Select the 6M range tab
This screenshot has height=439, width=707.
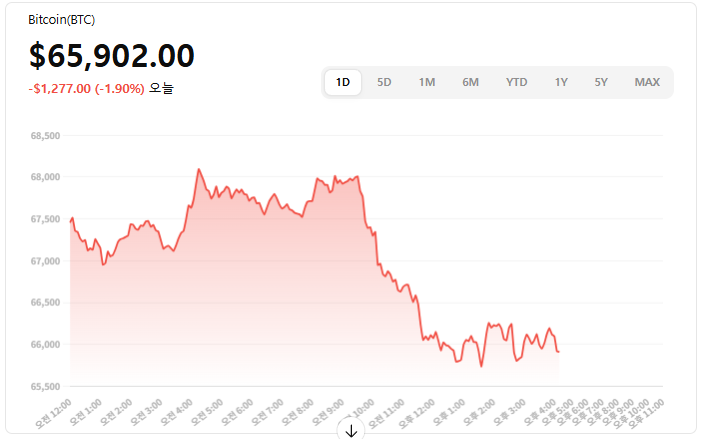pyautogui.click(x=470, y=82)
